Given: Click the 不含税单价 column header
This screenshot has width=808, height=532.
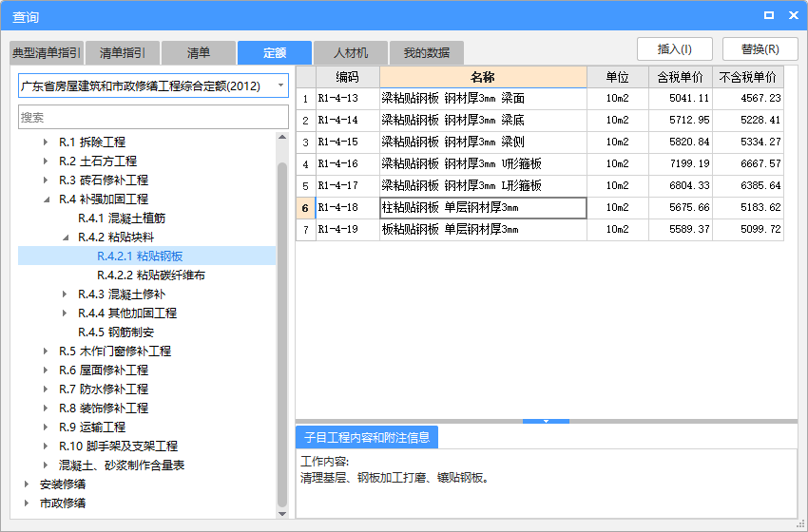Looking at the screenshot, I should tap(748, 77).
